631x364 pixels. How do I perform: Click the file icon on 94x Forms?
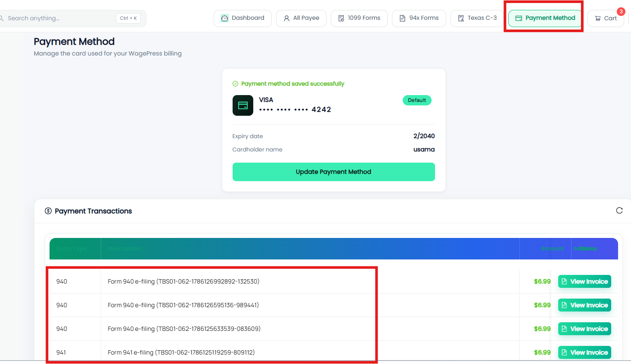click(402, 18)
